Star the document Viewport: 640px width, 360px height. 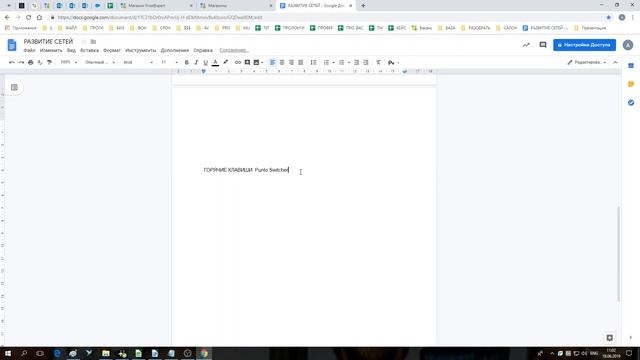pyautogui.click(x=84, y=42)
